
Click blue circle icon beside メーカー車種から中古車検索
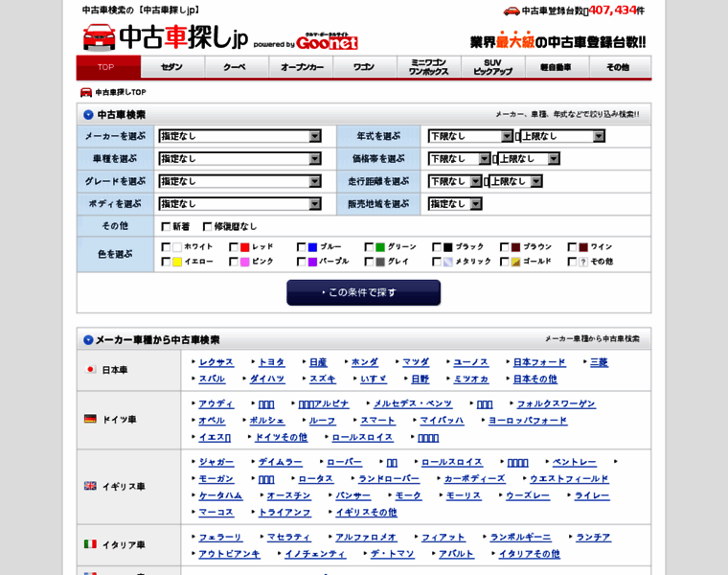click(88, 340)
